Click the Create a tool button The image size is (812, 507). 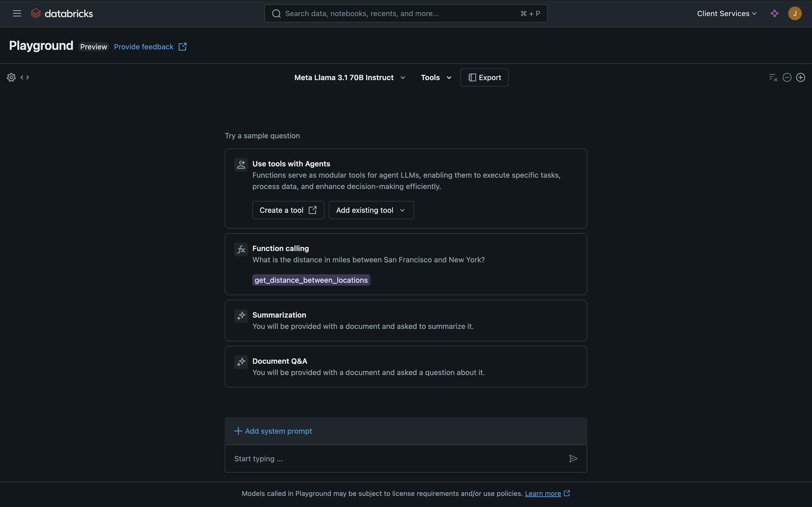(288, 210)
